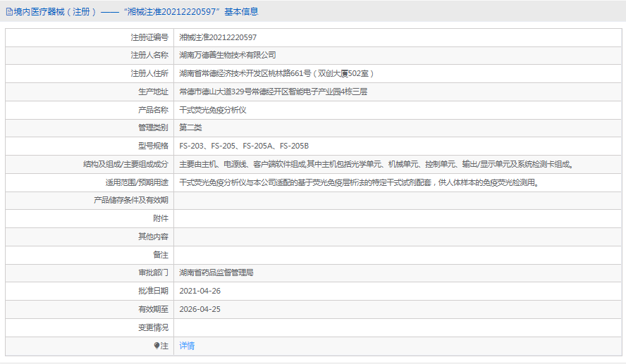The image size is (626, 364).
Task: Select product name 干式荧光免疫分析仪 in 产品名称 row
Action: [x=213, y=110]
